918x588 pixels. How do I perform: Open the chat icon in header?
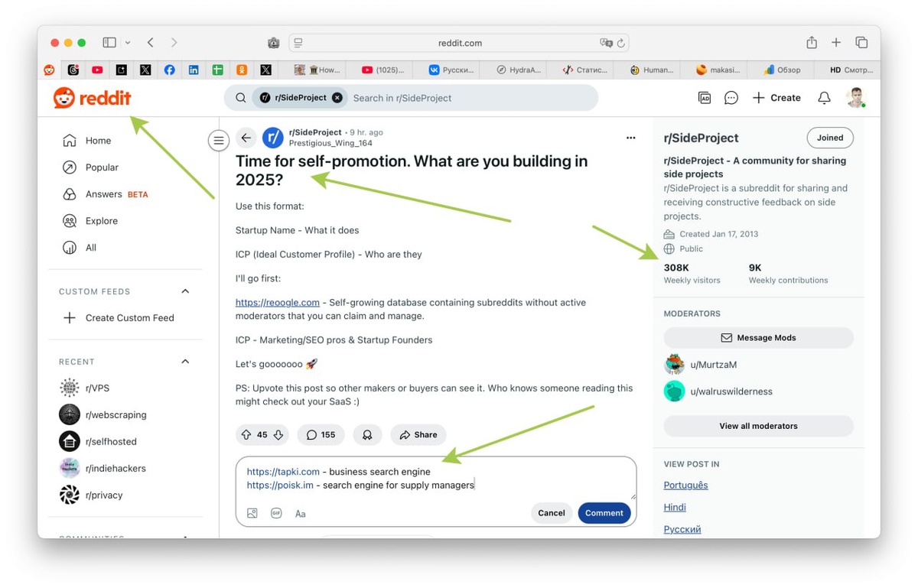coord(731,98)
